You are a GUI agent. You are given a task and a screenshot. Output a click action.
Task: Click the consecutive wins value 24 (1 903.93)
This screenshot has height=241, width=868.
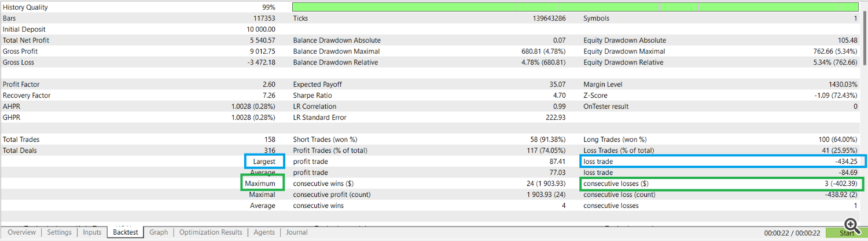545,184
